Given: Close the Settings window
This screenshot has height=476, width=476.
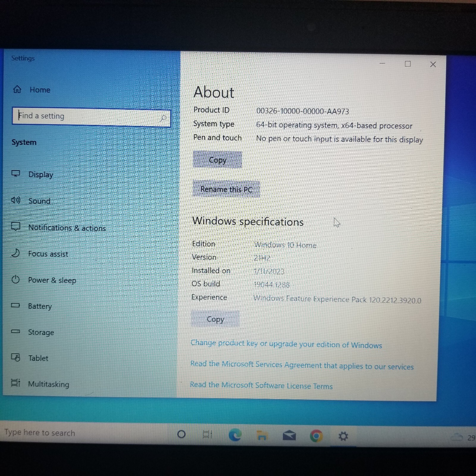Looking at the screenshot, I should click(x=433, y=65).
